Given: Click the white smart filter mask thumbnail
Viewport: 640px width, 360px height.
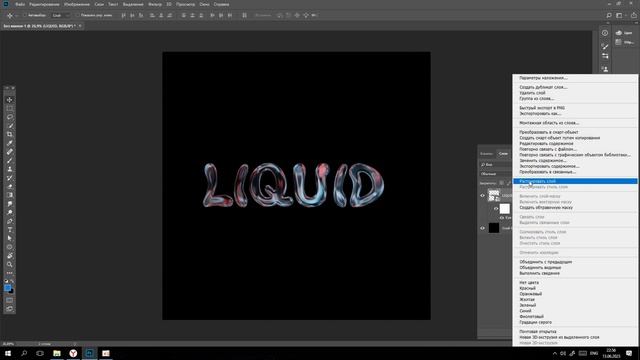Looking at the screenshot, I should [505, 209].
